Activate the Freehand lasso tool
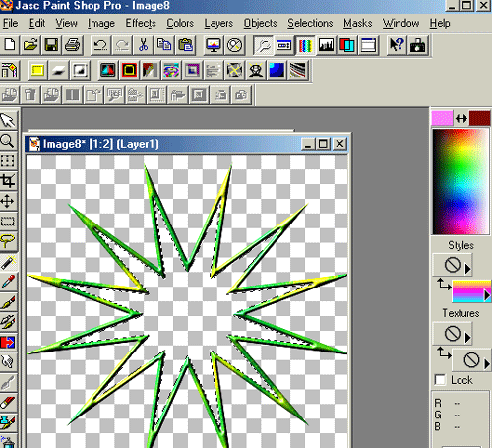The image size is (492, 448). pos(8,242)
